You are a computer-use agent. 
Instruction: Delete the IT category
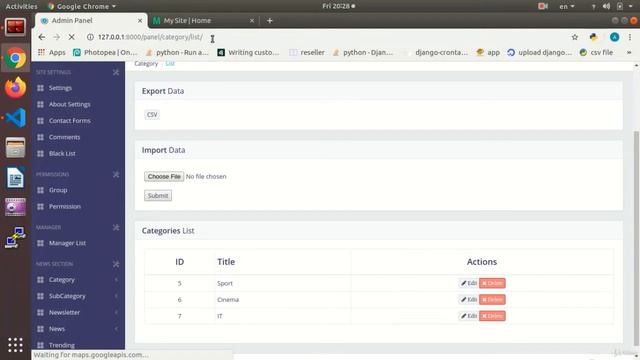click(492, 316)
